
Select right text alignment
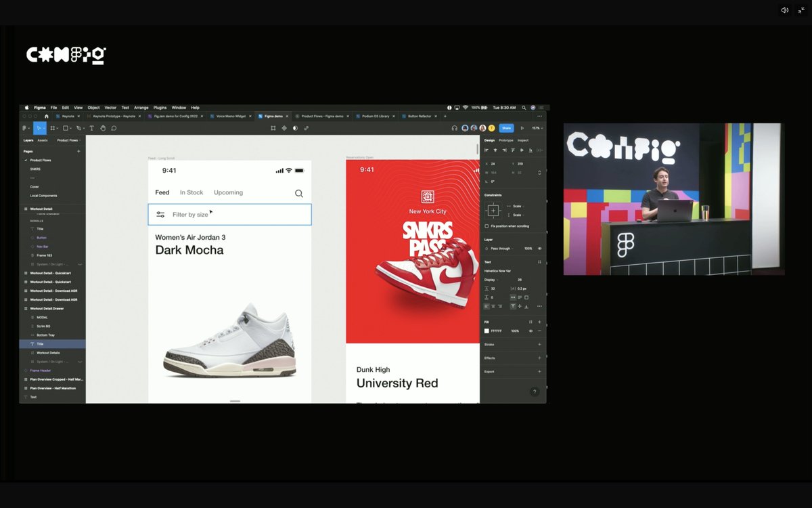500,306
